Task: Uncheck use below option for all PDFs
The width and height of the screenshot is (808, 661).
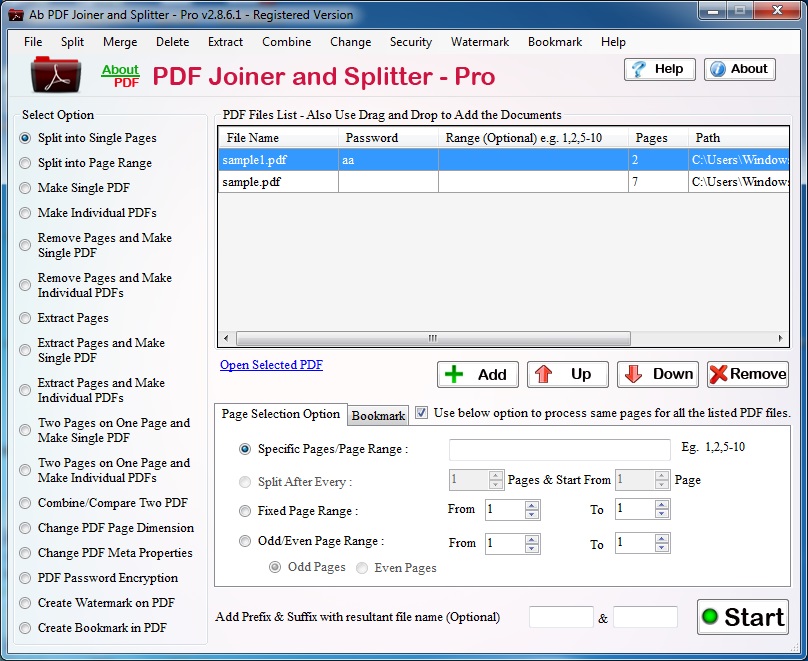Action: 421,413
